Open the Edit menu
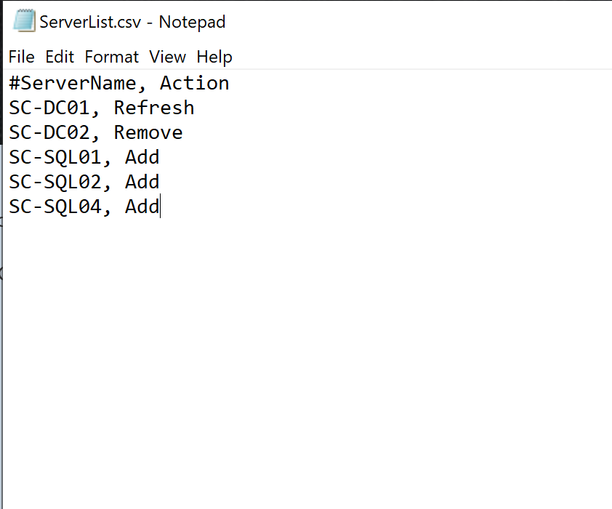 click(60, 57)
